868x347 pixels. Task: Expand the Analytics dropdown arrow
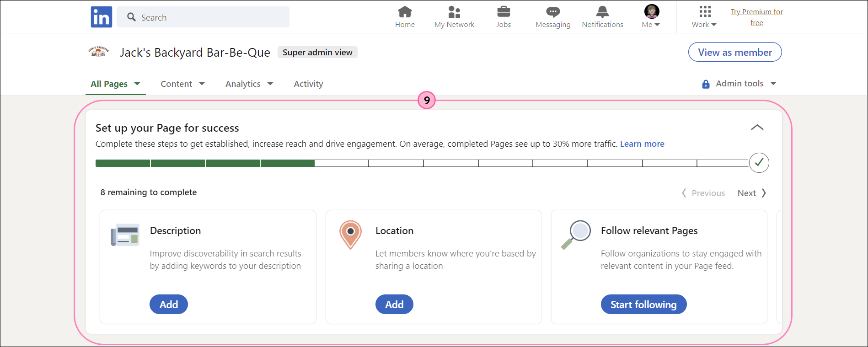pos(270,84)
